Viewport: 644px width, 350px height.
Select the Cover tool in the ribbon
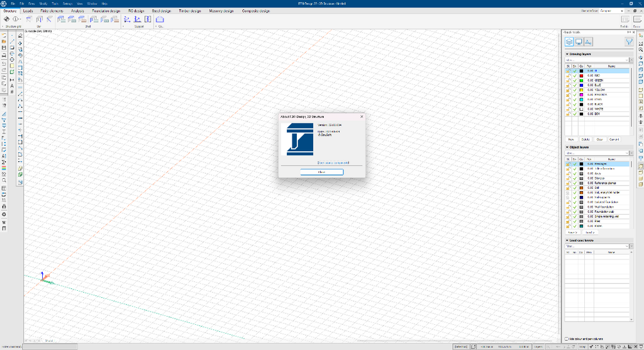click(x=160, y=20)
